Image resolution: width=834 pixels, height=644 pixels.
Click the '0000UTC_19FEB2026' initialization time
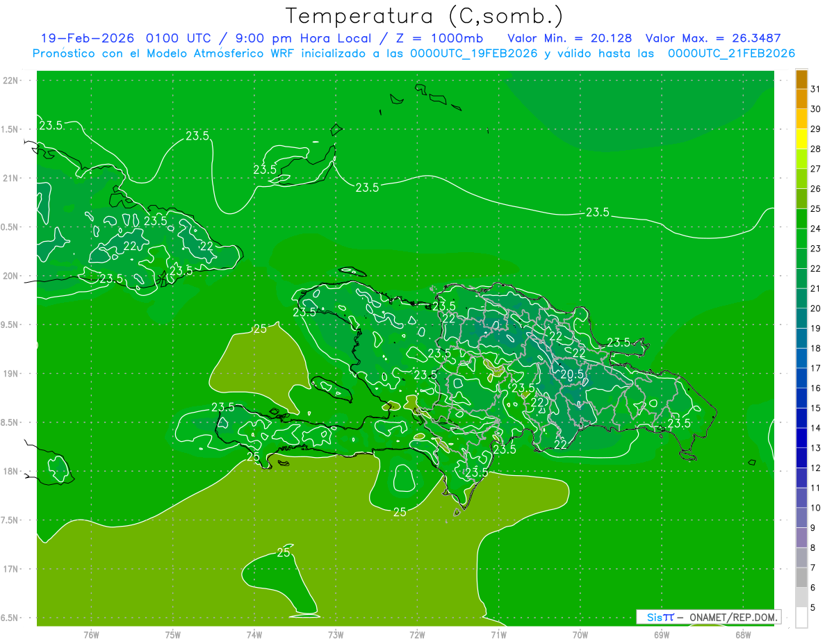pyautogui.click(x=474, y=53)
